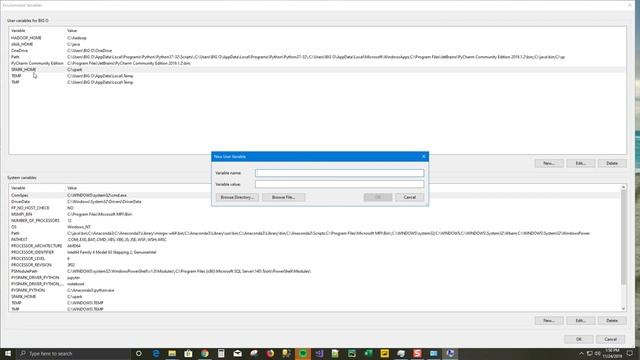Image resolution: width=640 pixels, height=360 pixels.
Task: Open Visual Studio from the taskbar
Action: [x=319, y=353]
